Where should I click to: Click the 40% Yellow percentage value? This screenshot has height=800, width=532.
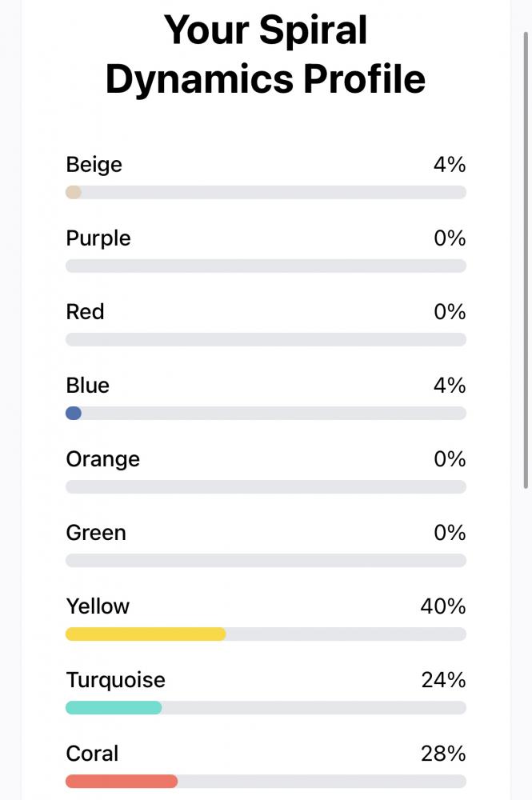pyautogui.click(x=442, y=606)
